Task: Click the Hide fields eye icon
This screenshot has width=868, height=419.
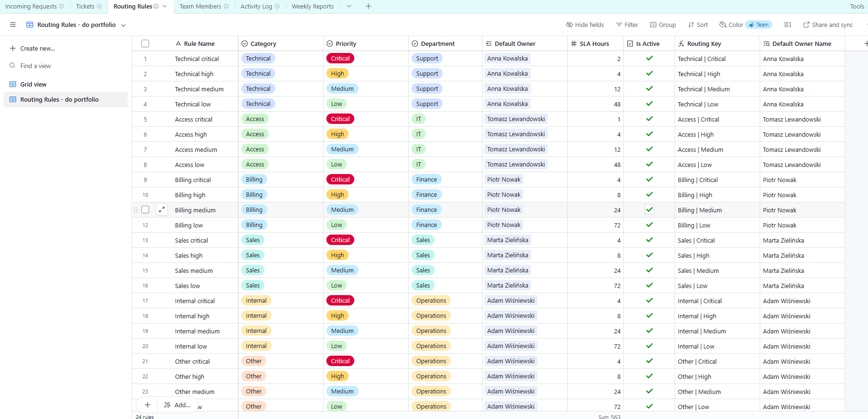Action: [570, 25]
